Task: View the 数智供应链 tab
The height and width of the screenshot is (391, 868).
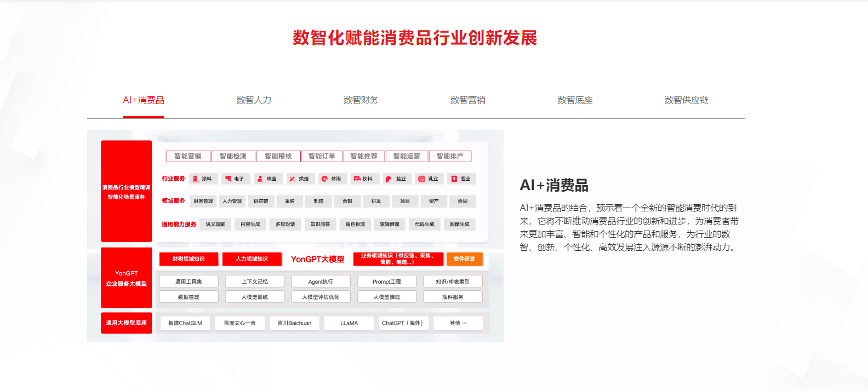Action: click(x=686, y=100)
